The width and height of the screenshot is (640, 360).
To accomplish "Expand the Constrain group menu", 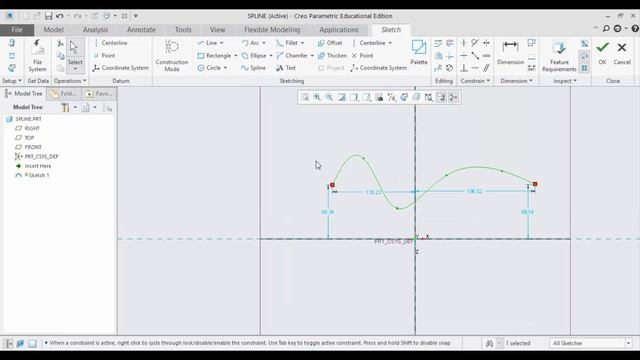I will pyautogui.click(x=475, y=81).
